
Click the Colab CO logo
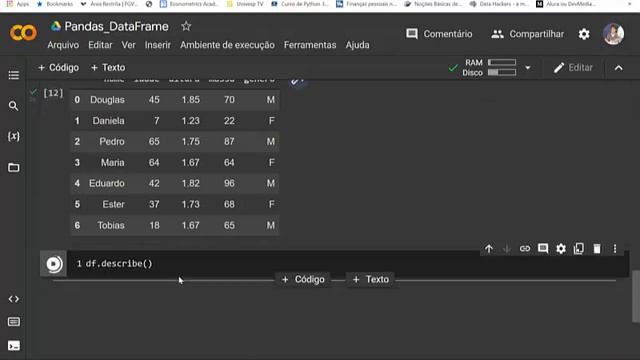(23, 33)
